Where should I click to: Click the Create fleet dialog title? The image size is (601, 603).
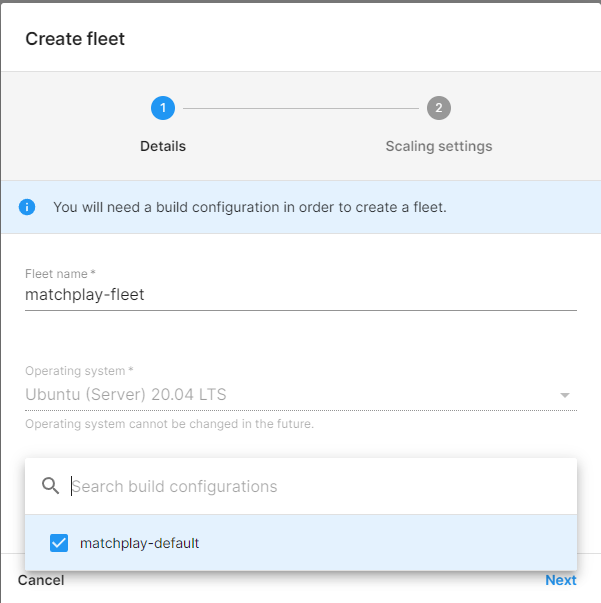click(x=75, y=39)
